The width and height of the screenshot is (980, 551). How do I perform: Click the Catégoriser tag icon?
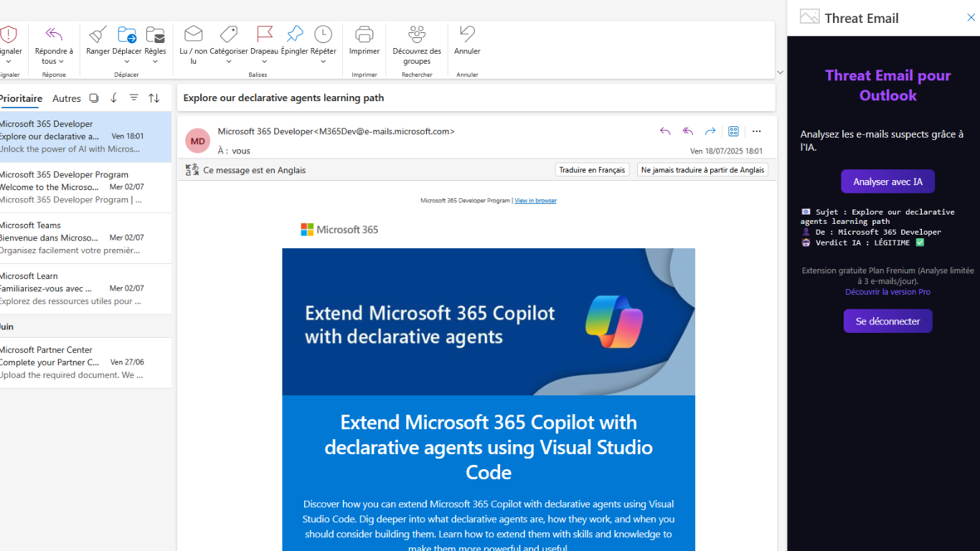(x=229, y=34)
